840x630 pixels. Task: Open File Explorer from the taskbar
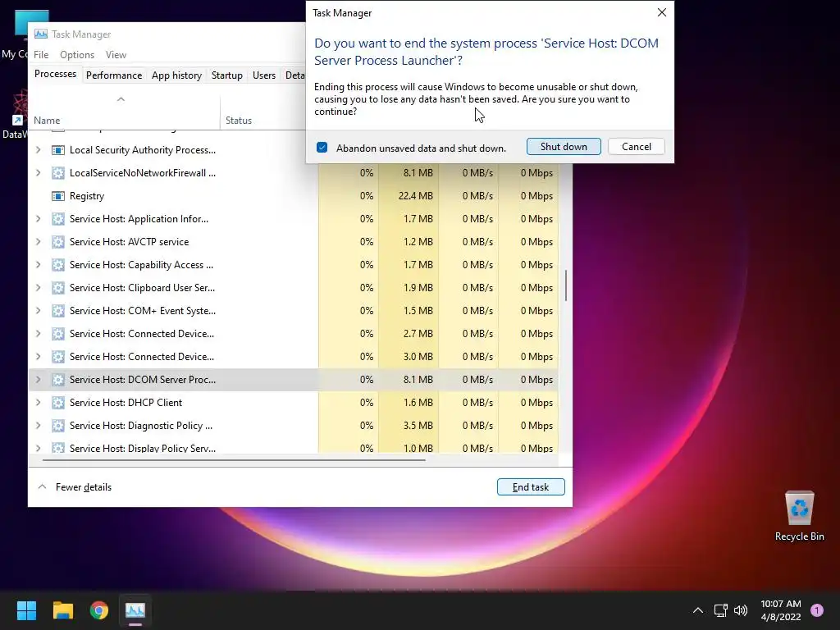(x=62, y=610)
